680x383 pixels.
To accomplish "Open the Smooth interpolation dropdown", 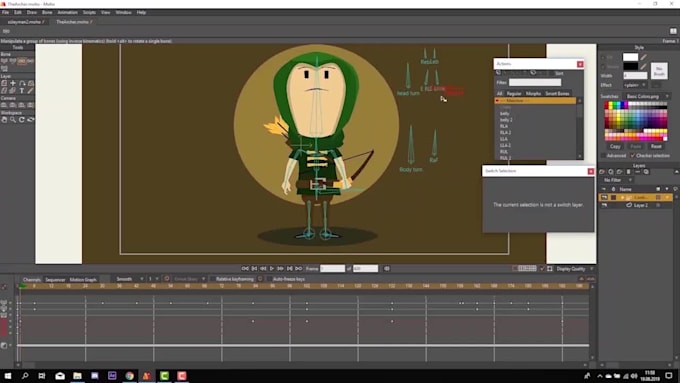I will coord(128,279).
